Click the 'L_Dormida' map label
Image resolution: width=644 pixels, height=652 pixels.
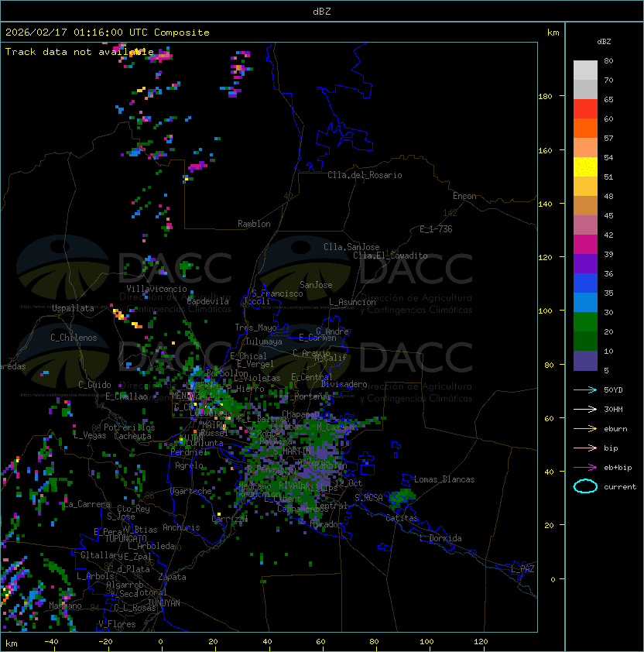pos(440,538)
